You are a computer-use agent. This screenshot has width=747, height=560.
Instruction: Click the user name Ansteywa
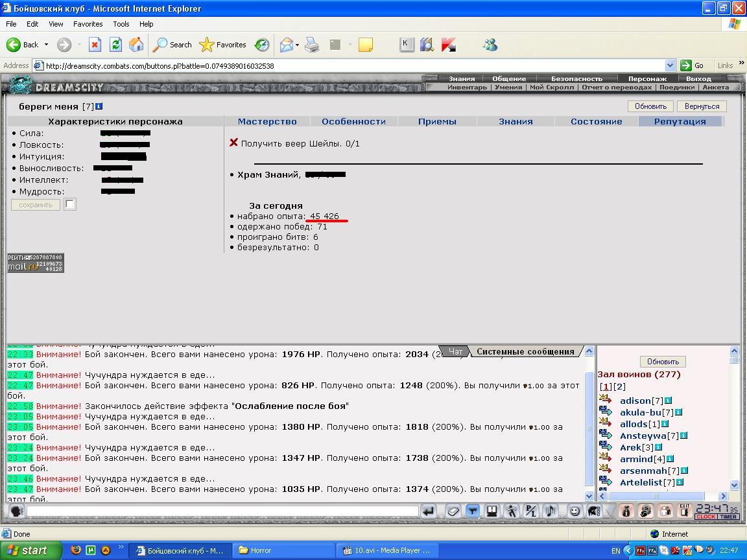643,436
